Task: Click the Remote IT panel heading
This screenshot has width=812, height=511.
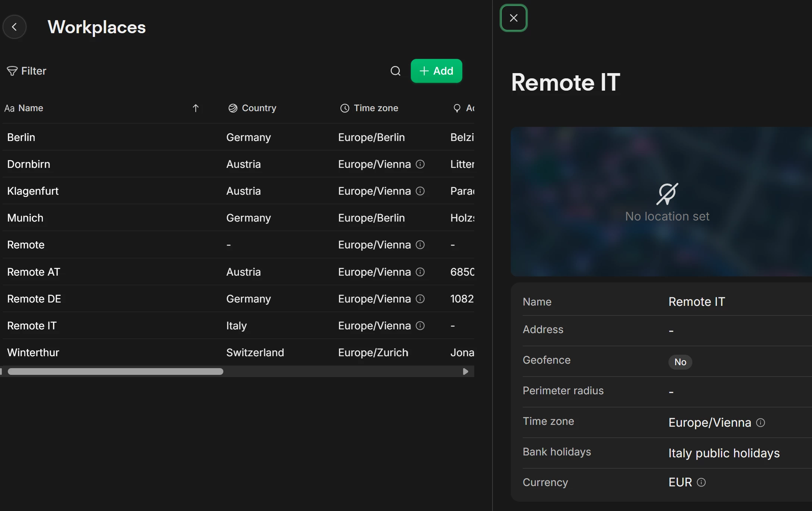Action: pyautogui.click(x=566, y=82)
